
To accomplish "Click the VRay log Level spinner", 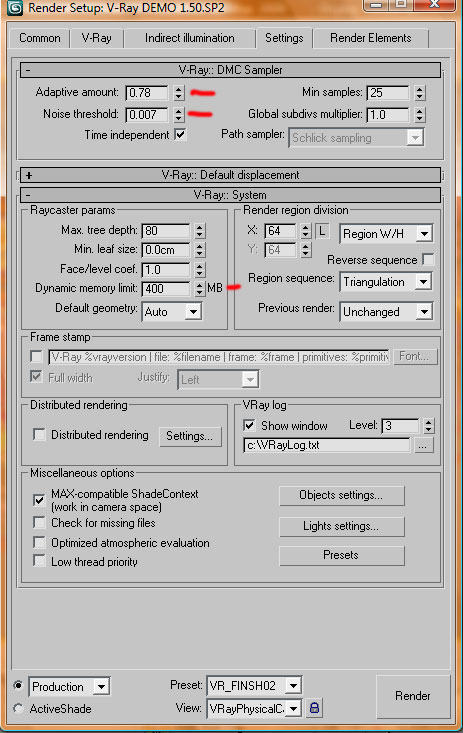I will coord(428,425).
